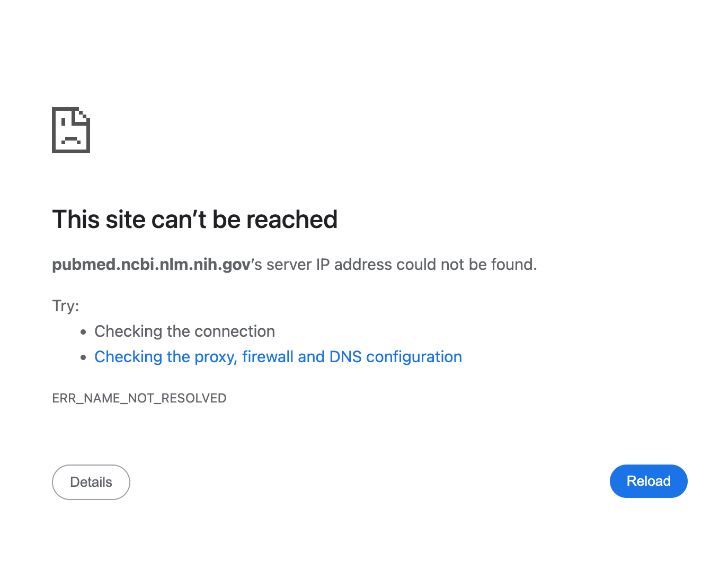Image resolution: width=728 pixels, height=578 pixels.
Task: Click the "This site can't be reached" heading
Action: point(194,220)
